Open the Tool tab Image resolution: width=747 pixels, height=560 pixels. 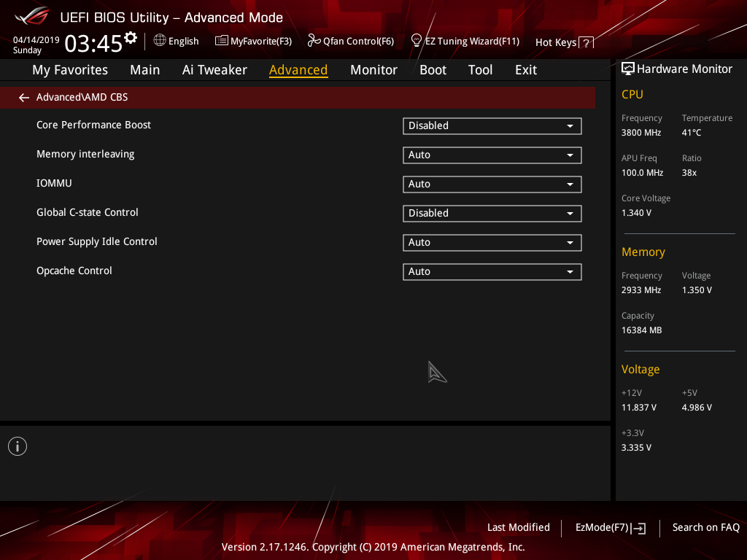pyautogui.click(x=480, y=70)
